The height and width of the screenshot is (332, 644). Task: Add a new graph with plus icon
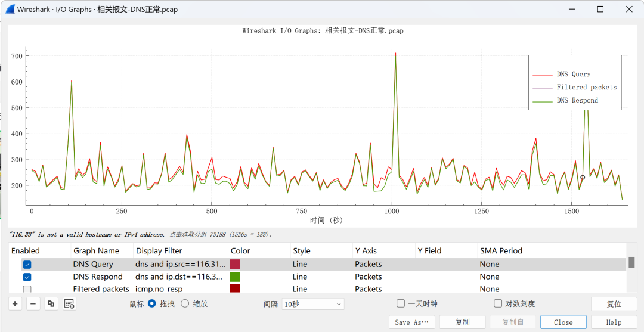[15, 304]
